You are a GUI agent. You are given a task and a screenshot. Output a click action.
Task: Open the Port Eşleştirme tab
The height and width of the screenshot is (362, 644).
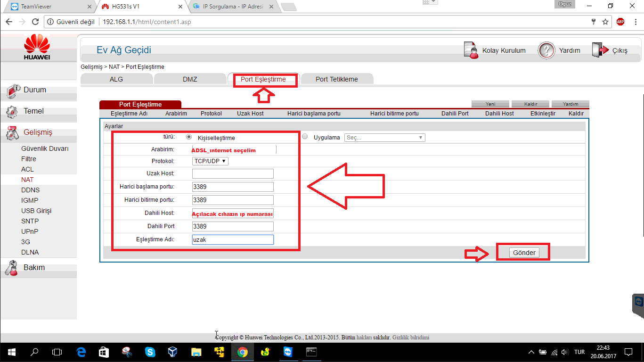[x=263, y=79]
